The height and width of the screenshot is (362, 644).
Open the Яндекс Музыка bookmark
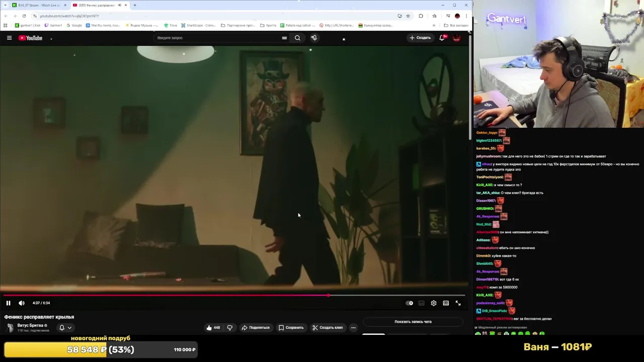coord(141,25)
